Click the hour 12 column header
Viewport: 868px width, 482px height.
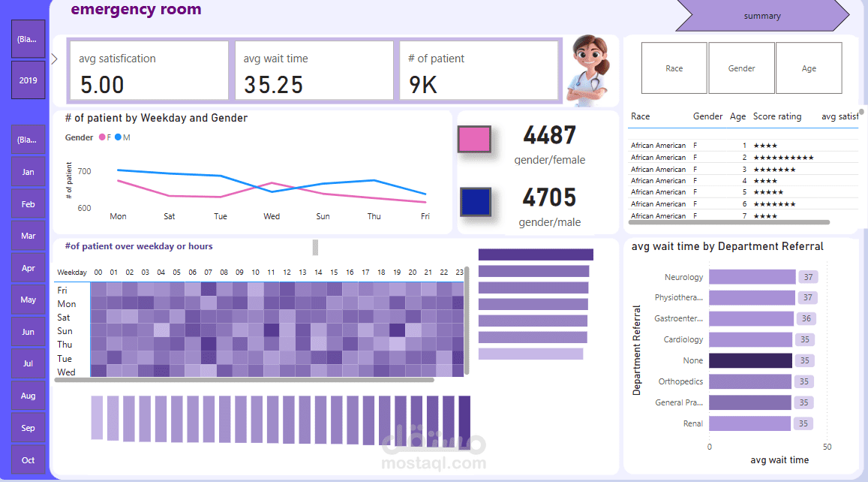click(x=287, y=272)
